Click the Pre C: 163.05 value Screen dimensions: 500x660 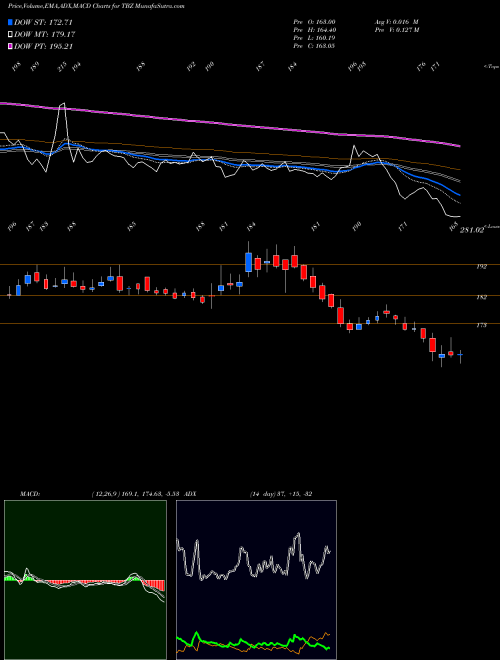[314, 46]
